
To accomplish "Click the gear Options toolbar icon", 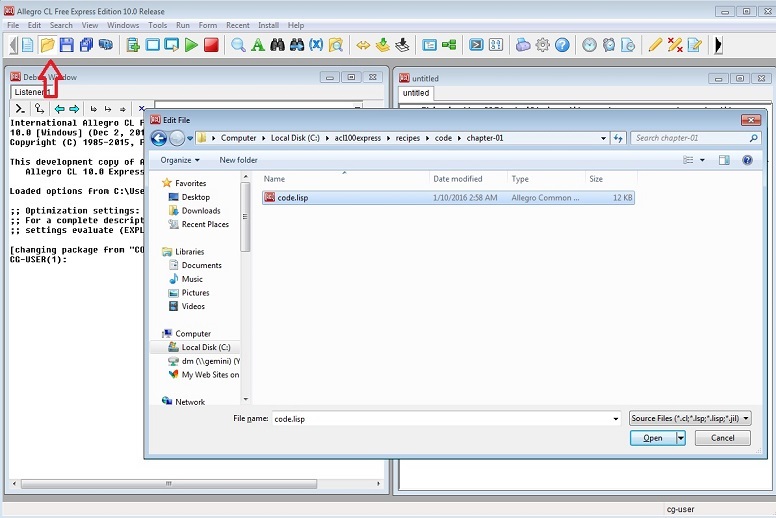I will pyautogui.click(x=543, y=45).
